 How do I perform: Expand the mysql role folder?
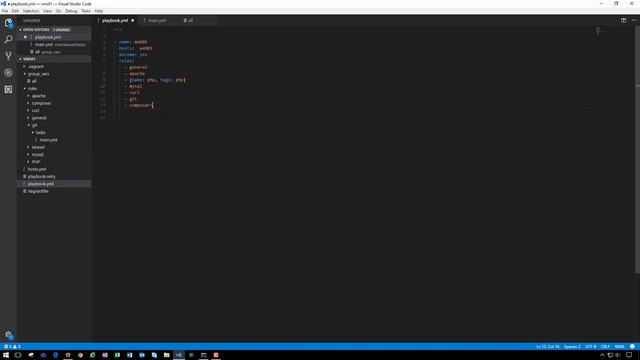pos(29,155)
